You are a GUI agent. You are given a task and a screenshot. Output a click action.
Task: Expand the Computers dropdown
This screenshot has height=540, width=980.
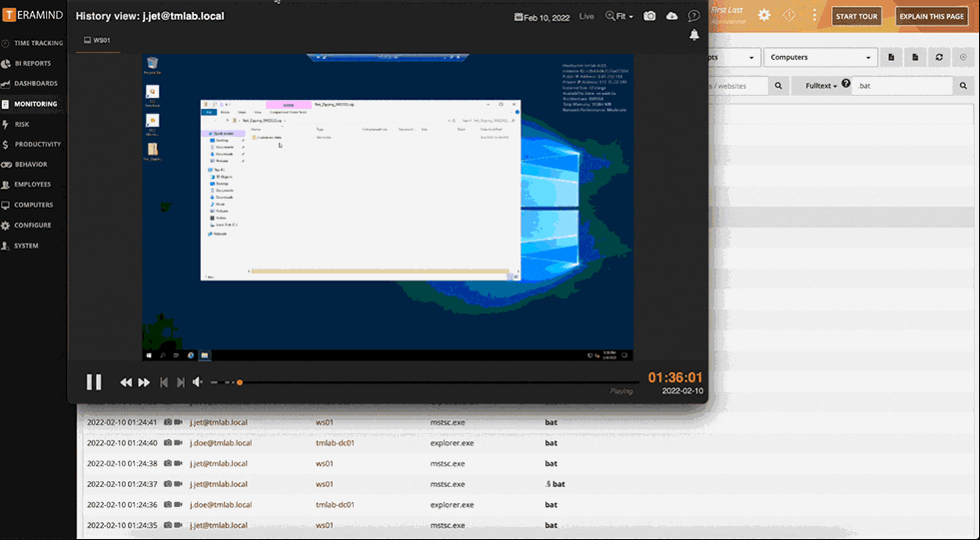[821, 58]
